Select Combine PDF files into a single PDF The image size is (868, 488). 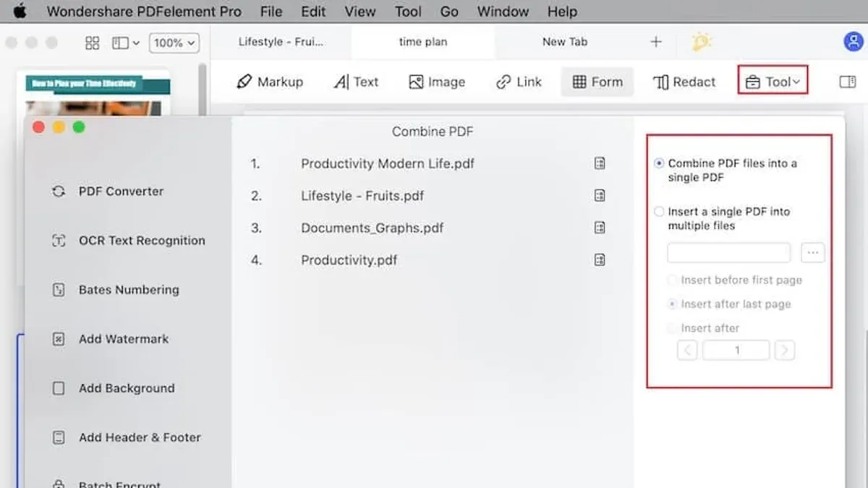658,163
